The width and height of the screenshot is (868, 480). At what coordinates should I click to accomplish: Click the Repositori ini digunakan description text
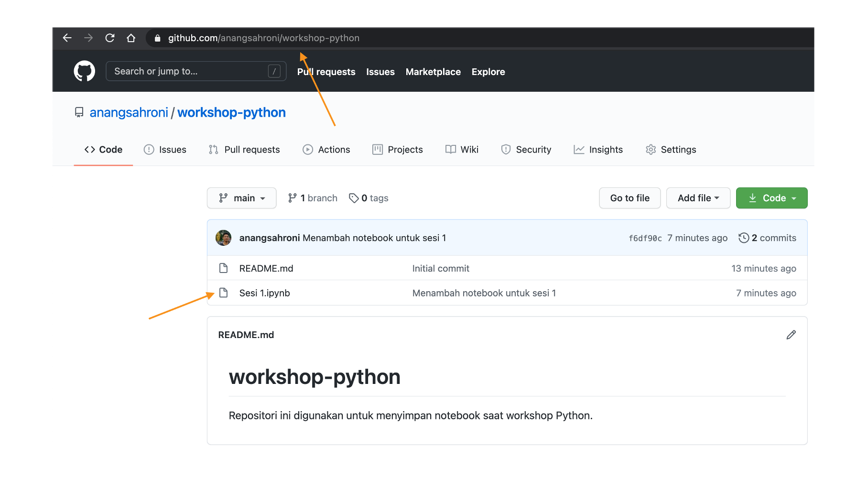click(x=411, y=415)
